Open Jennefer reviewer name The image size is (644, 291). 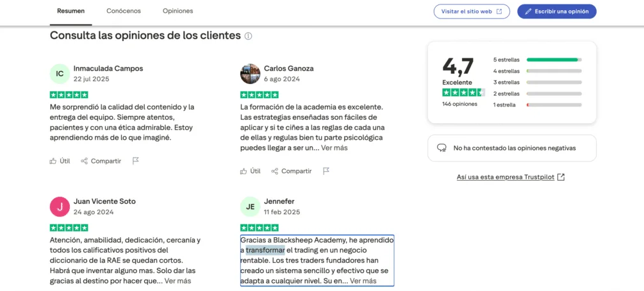point(279,201)
